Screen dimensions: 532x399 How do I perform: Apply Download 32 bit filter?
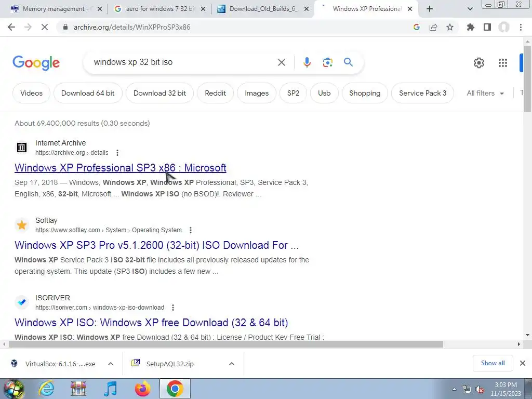[160, 93]
